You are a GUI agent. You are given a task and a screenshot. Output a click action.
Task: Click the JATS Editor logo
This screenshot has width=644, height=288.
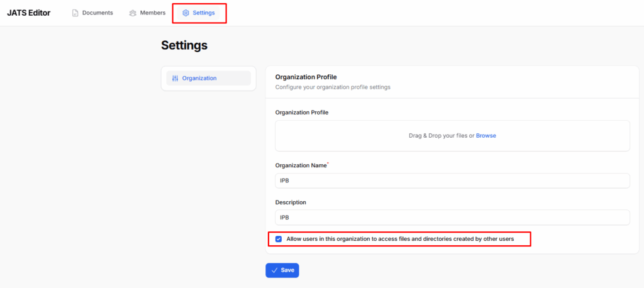click(x=29, y=13)
